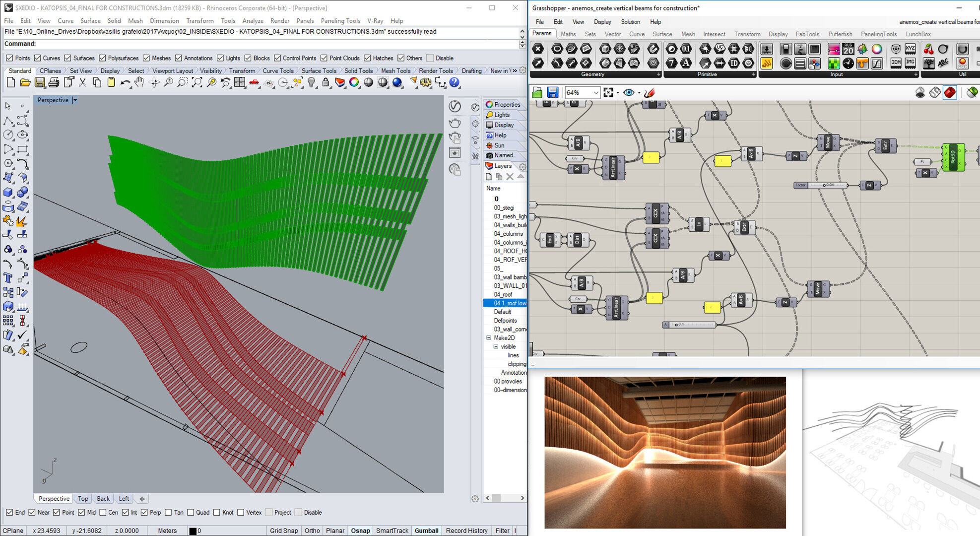The image size is (980, 536).
Task: Collapse the Make2D layer tree
Action: [x=489, y=338]
